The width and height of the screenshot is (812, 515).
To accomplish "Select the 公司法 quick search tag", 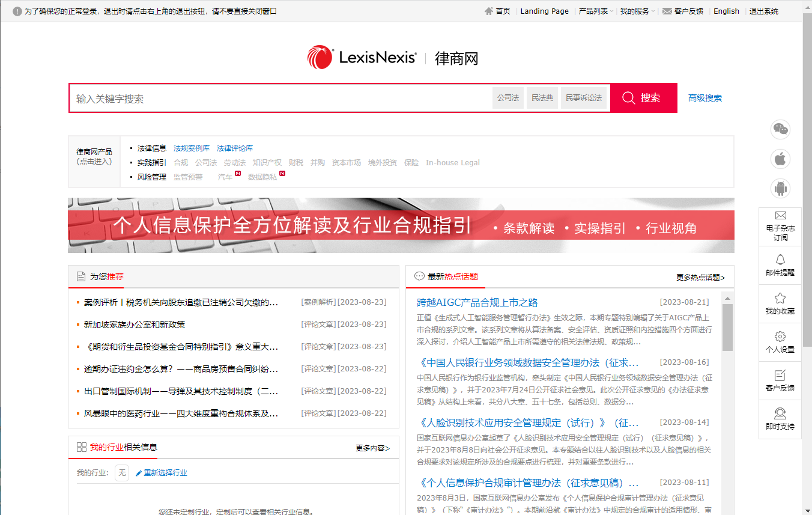I will coord(508,98).
